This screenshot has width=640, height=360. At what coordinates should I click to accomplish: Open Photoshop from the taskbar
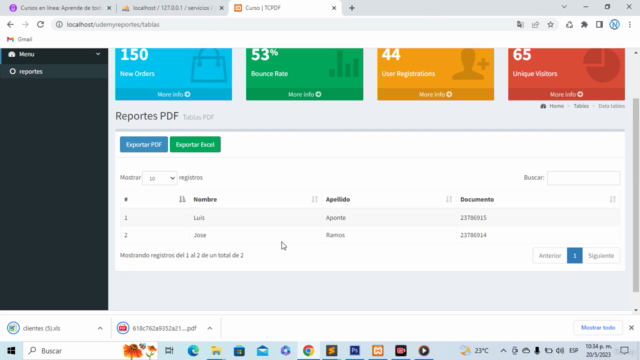(x=354, y=351)
